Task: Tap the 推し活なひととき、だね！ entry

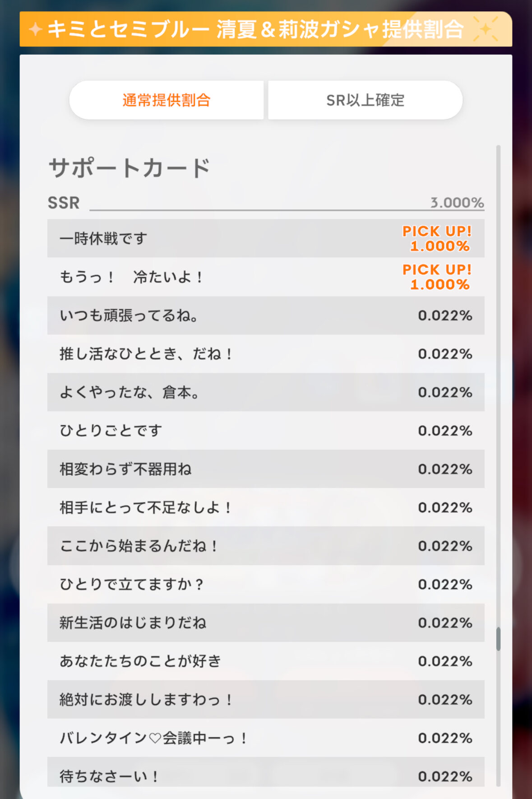Action: pos(266,353)
